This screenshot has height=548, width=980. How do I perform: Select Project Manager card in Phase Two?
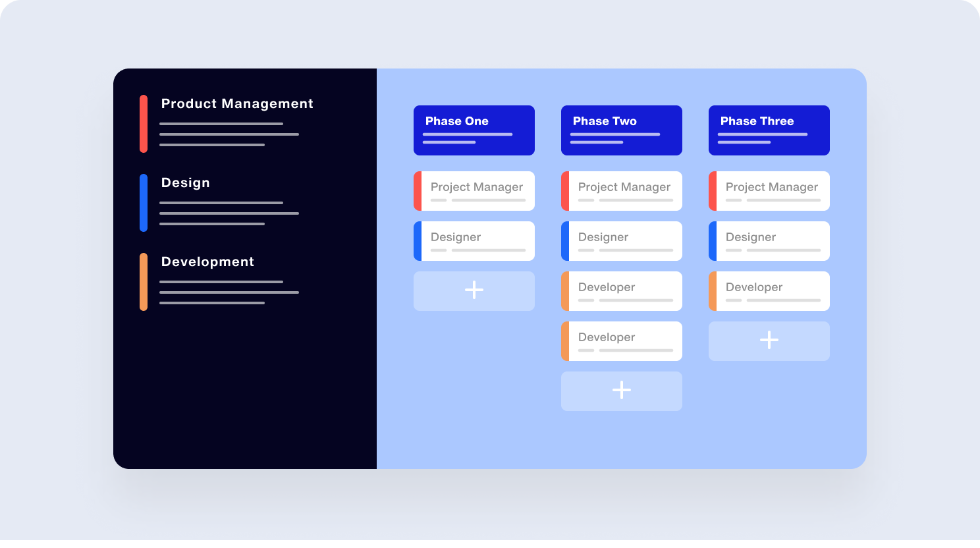(x=622, y=191)
